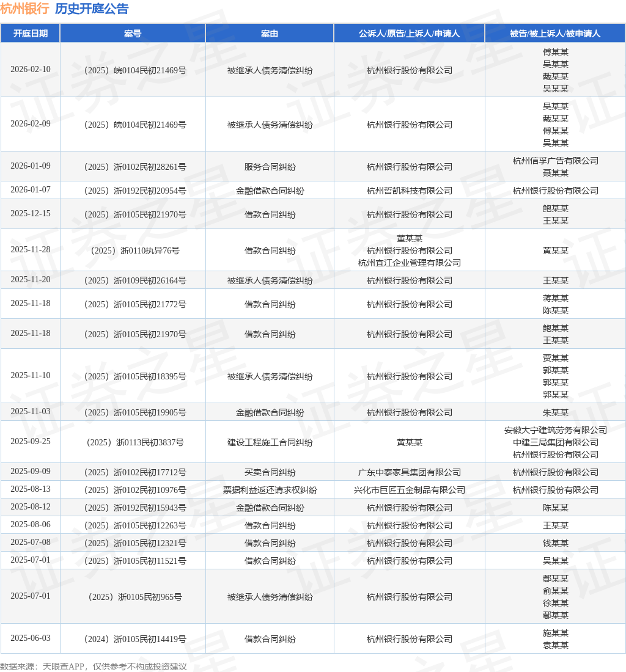Click plaintiff 广东中泰家具集团有限公司

pyautogui.click(x=410, y=473)
